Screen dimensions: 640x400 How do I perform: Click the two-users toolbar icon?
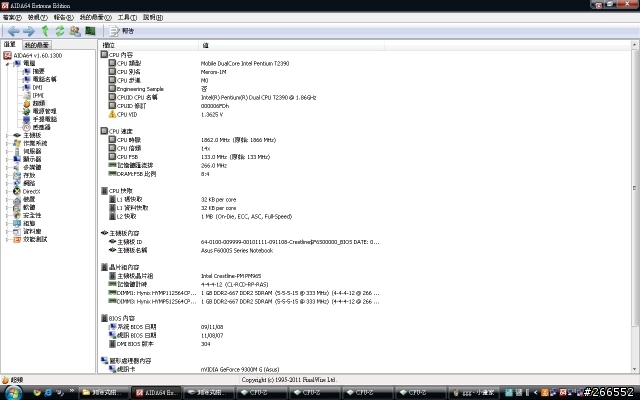pos(75,31)
